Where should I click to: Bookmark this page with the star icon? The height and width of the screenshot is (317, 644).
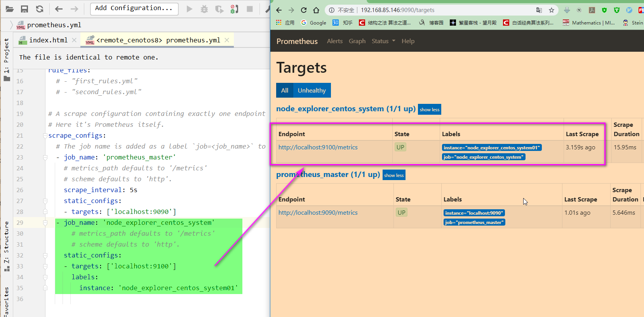pyautogui.click(x=552, y=10)
